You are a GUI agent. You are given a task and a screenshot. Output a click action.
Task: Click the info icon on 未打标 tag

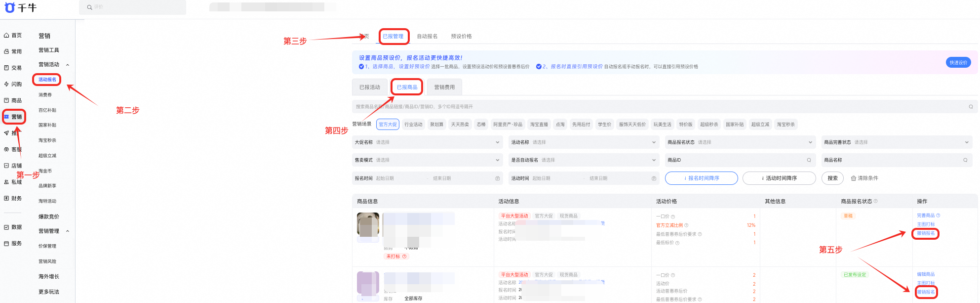pyautogui.click(x=404, y=257)
